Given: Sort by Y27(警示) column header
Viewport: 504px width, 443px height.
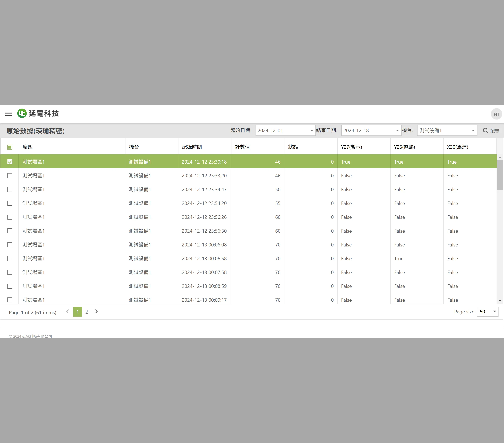Looking at the screenshot, I should 364,147.
